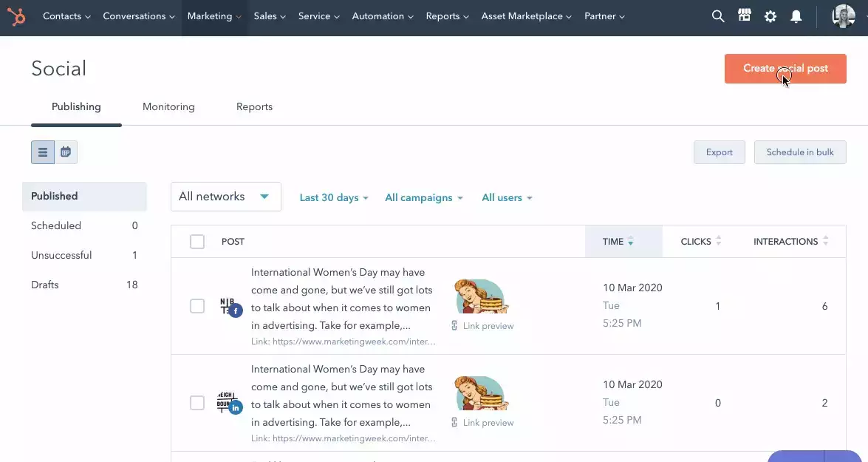The height and width of the screenshot is (462, 868).
Task: Open the user profile avatar
Action: tap(843, 16)
